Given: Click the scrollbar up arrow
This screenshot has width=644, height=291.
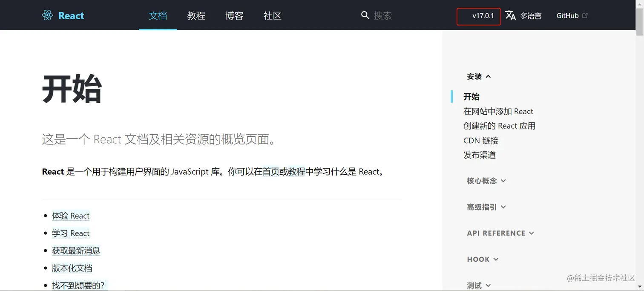Looking at the screenshot, I should point(640,3).
